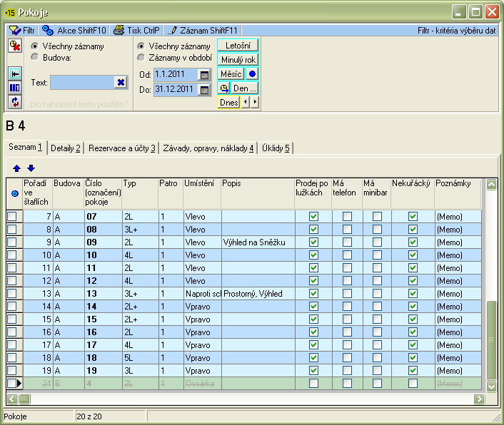
Task: Click the blue dot button beside Měsíc
Action: tap(252, 74)
